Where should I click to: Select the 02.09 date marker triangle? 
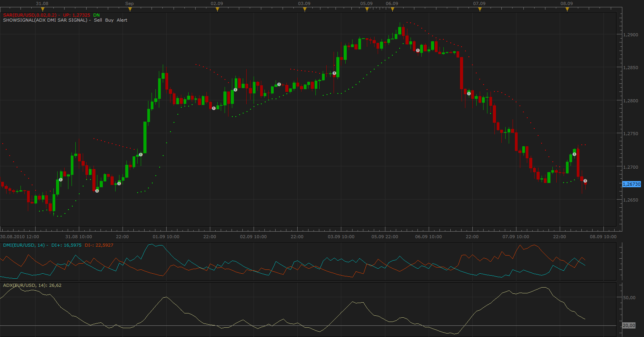[x=217, y=10]
